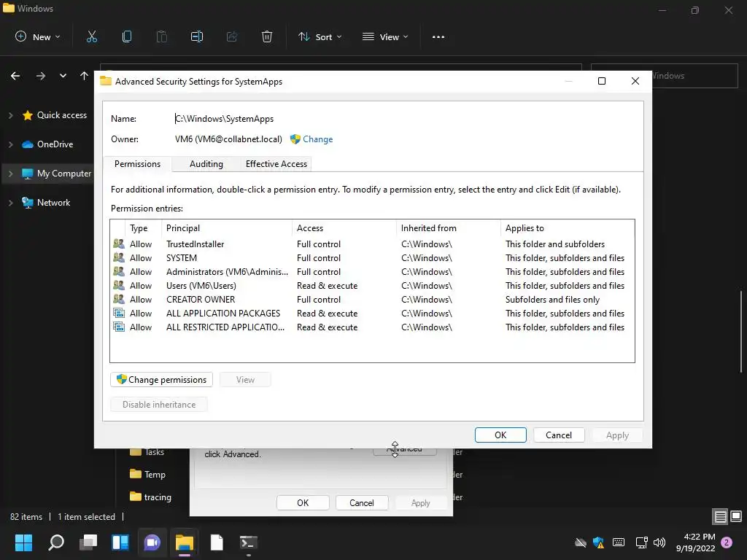Open the terminal app on taskbar
The image size is (747, 560).
[249, 542]
